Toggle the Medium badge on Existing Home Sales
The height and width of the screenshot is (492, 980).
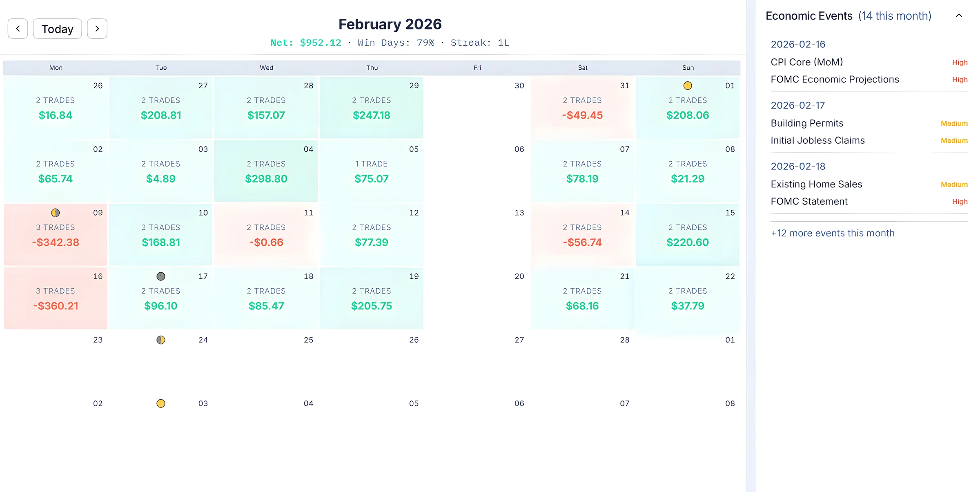click(x=954, y=184)
